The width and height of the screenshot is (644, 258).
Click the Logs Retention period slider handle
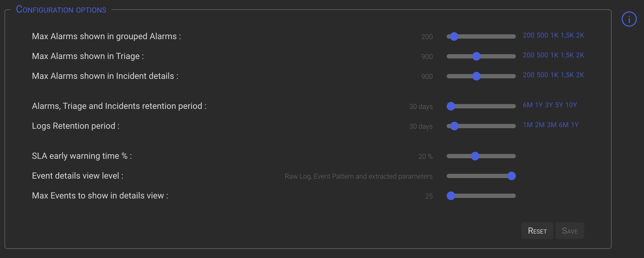454,126
